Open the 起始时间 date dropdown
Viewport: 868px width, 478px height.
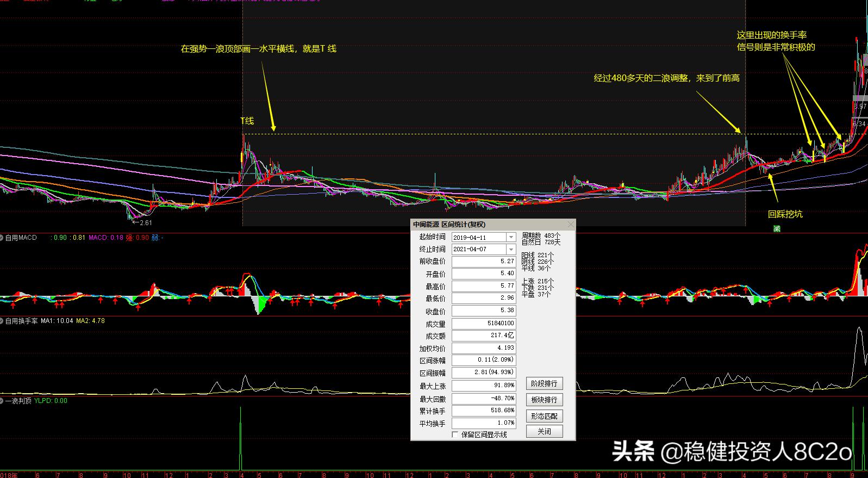point(510,237)
